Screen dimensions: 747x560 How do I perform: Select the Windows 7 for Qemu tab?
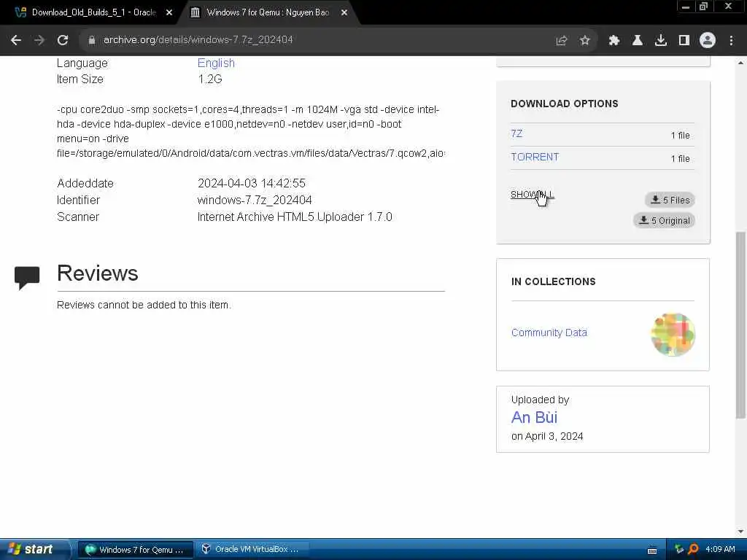click(x=268, y=12)
